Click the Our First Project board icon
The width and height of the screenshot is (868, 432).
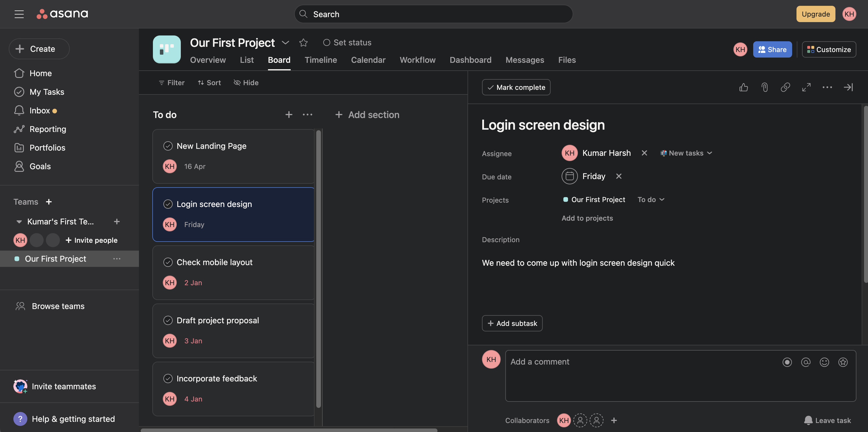(x=167, y=49)
